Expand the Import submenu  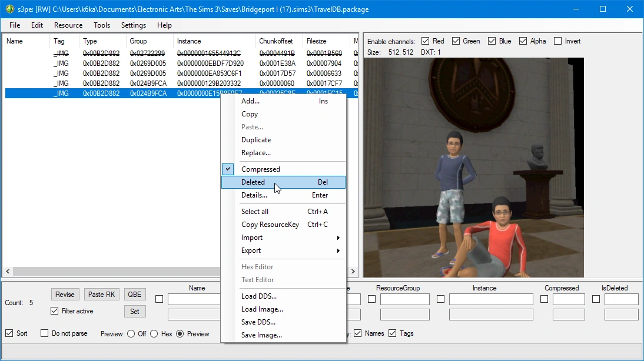click(283, 238)
